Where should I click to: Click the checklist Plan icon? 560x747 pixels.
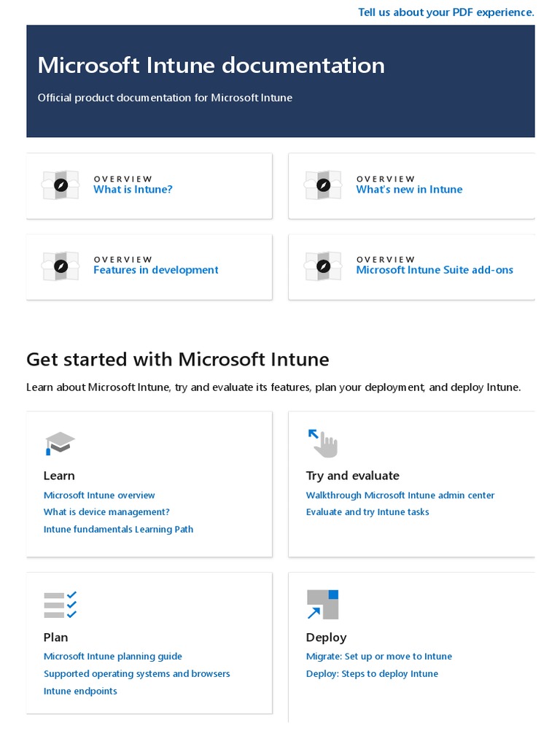[x=60, y=605]
